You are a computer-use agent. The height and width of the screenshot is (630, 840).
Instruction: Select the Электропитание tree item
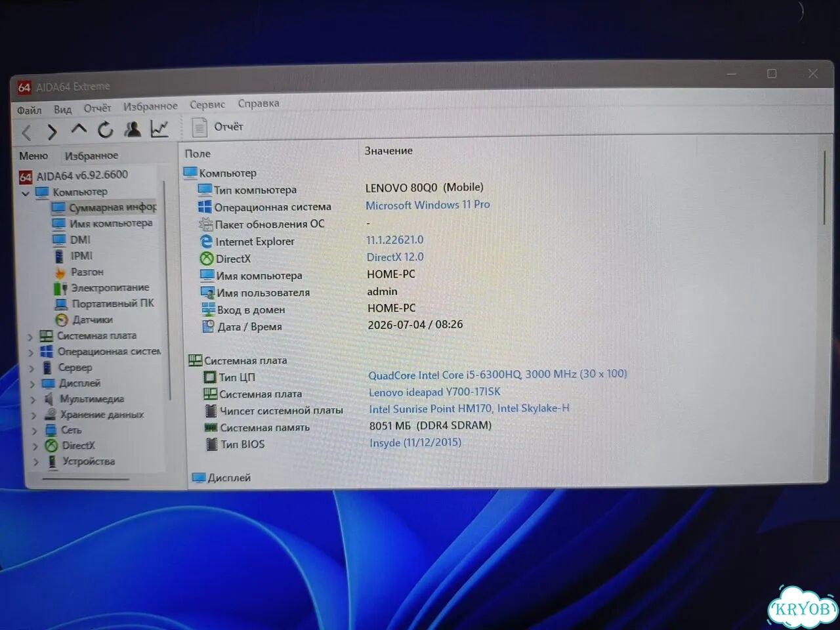click(x=102, y=288)
